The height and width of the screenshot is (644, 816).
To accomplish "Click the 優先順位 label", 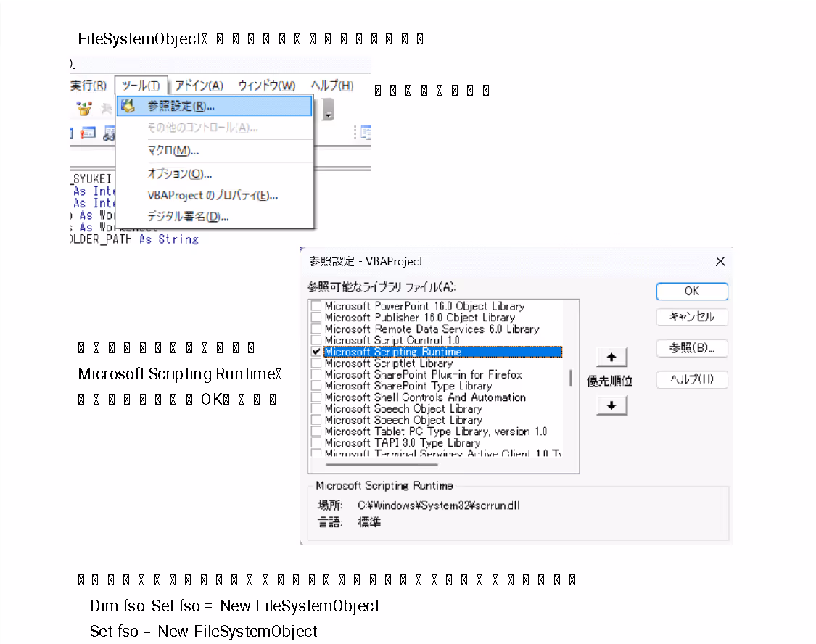I will click(x=609, y=381).
